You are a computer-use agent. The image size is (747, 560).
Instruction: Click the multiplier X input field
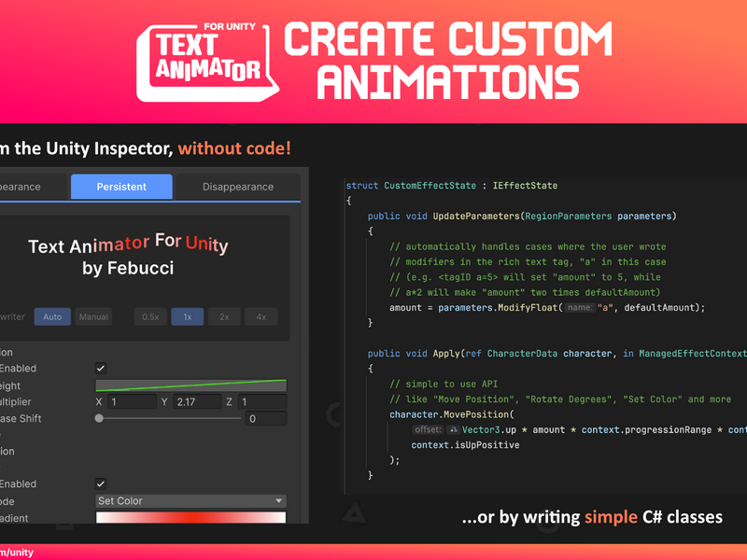[132, 402]
